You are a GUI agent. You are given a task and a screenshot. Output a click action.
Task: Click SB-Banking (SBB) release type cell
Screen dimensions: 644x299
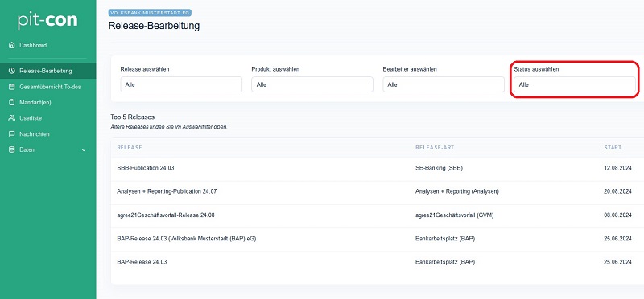click(439, 168)
